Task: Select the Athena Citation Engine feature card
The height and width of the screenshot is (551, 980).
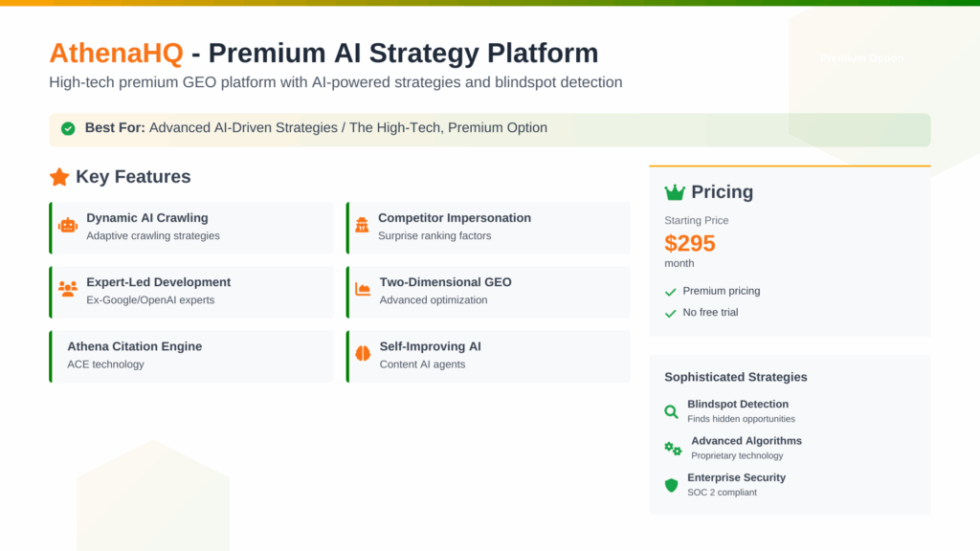Action: (191, 355)
